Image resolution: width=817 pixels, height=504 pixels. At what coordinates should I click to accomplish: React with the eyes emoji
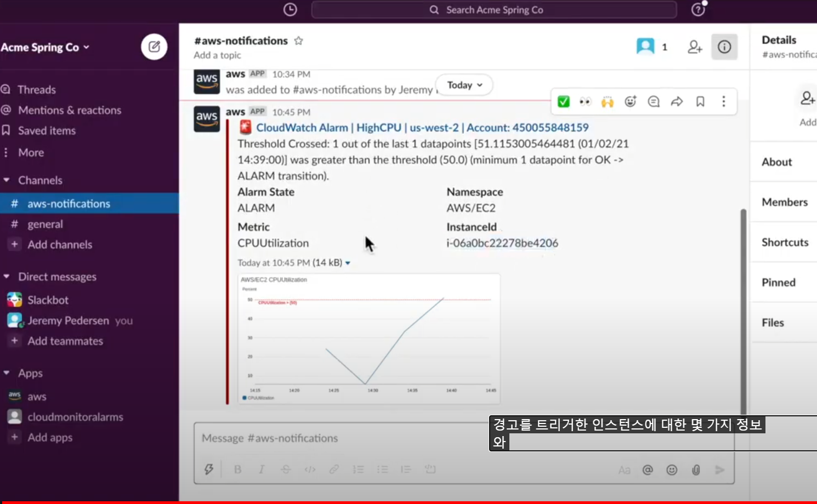[585, 101]
